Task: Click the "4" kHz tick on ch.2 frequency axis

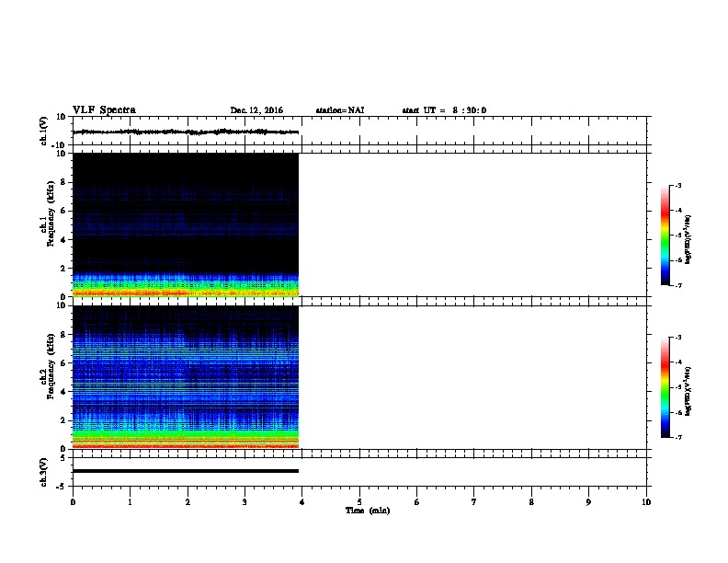Action: 64,392
